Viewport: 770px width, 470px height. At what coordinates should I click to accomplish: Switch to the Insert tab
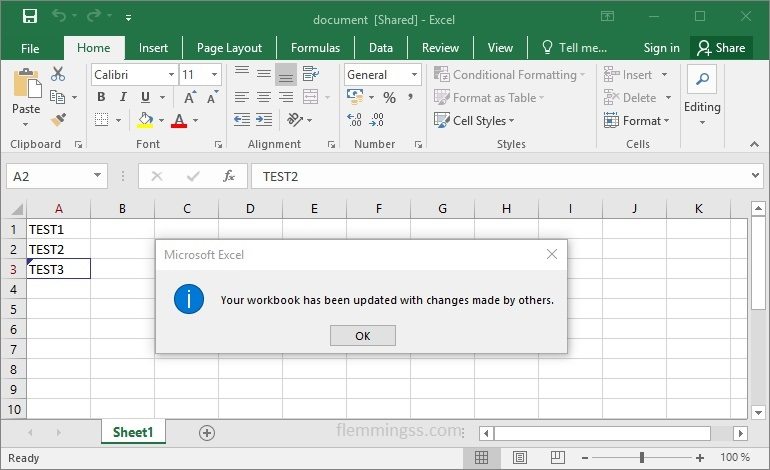pyautogui.click(x=153, y=48)
